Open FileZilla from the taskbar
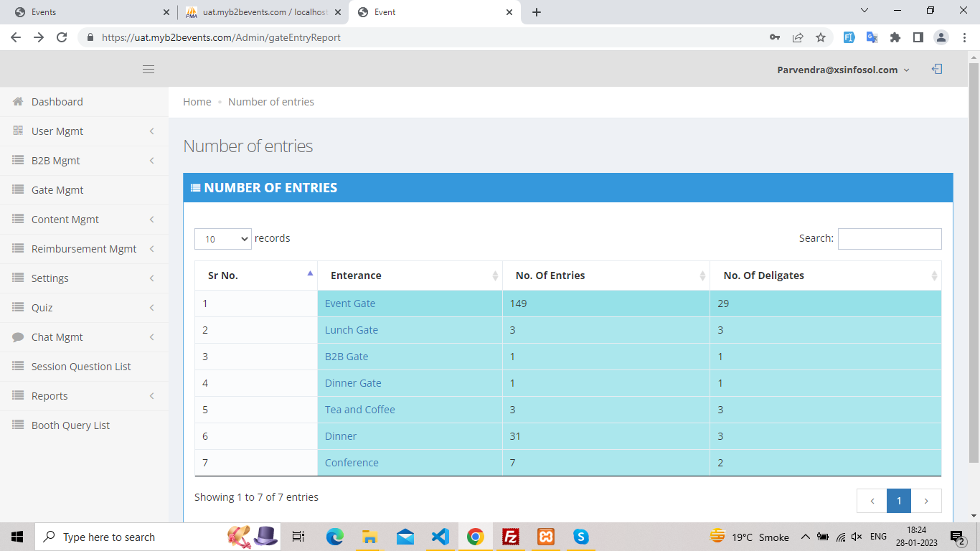This screenshot has height=551, width=980. pyautogui.click(x=511, y=537)
